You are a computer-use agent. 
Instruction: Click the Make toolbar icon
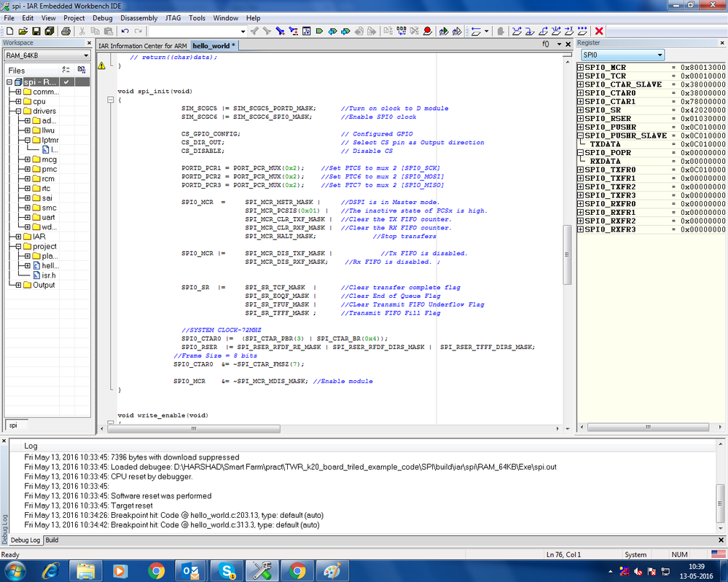(402, 31)
